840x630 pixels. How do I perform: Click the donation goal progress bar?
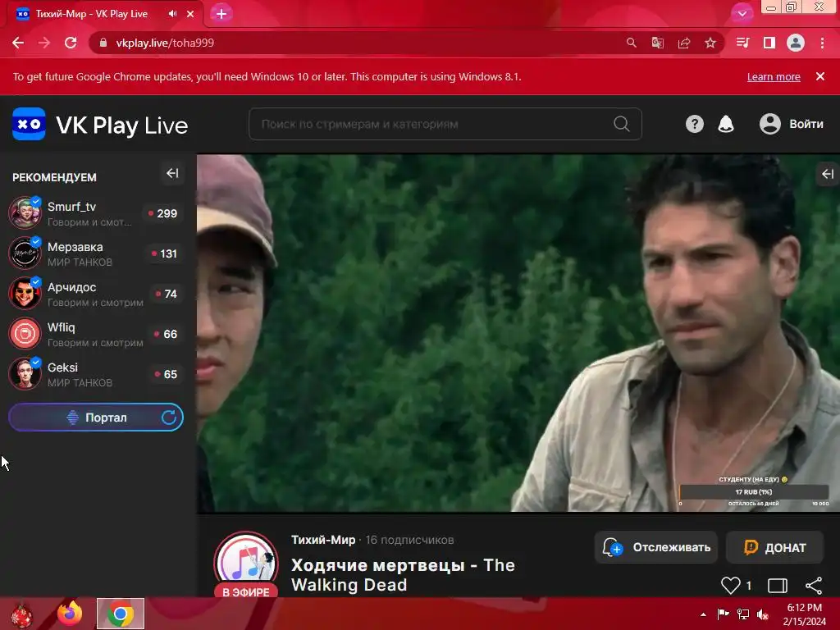[x=754, y=492]
